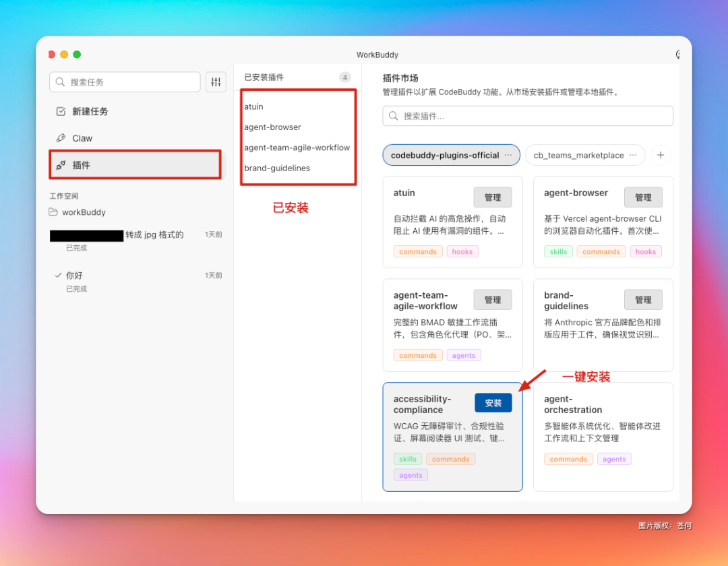The image size is (728, 566).
Task: Open 管理 for the atuin plugin
Action: (x=493, y=197)
